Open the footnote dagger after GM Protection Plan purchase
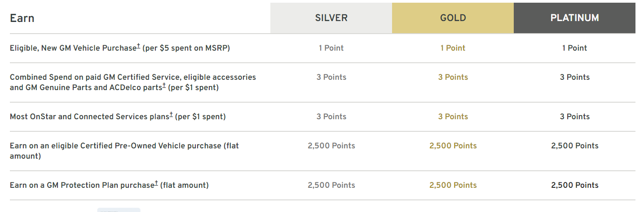Image resolution: width=644 pixels, height=212 pixels. (156, 183)
